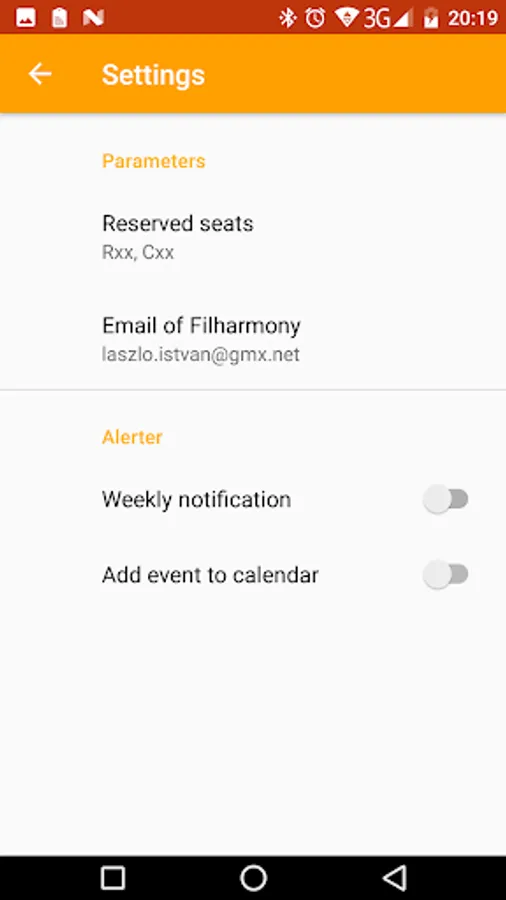The height and width of the screenshot is (900, 506).
Task: Tap the Bluetooth status icon
Action: [287, 18]
